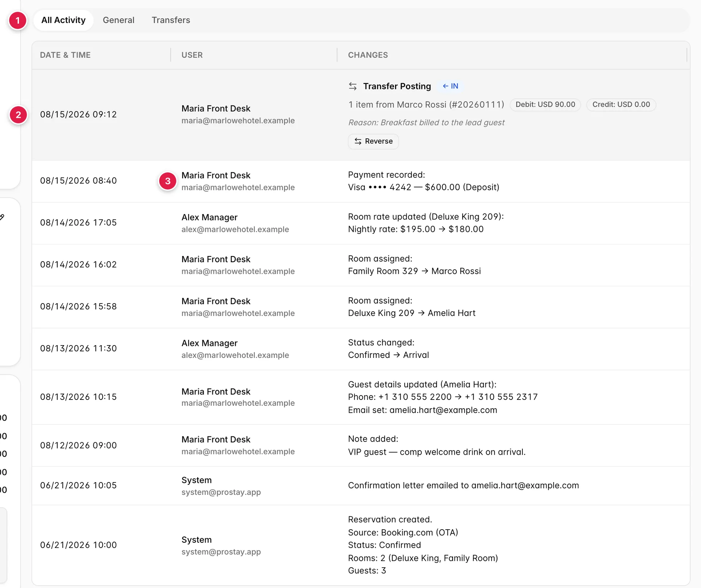Select the 06/21/2026 10:05 timestamp
This screenshot has height=588, width=701.
tap(78, 485)
